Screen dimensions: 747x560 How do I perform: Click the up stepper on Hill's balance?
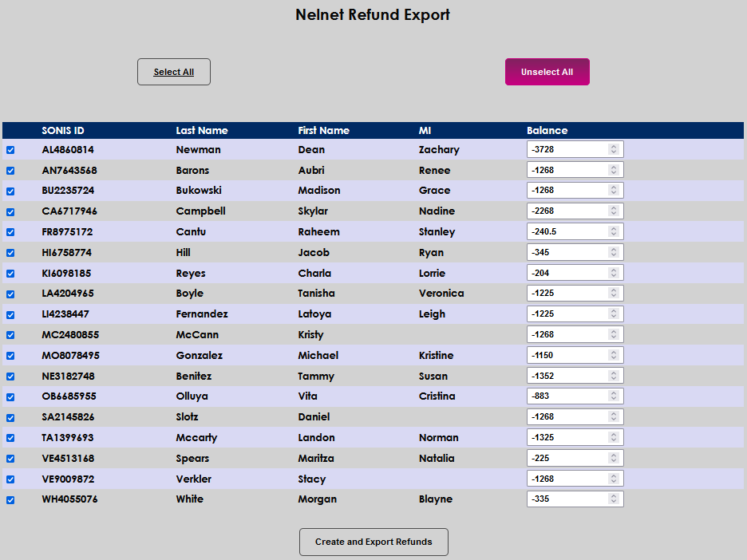coord(615,248)
